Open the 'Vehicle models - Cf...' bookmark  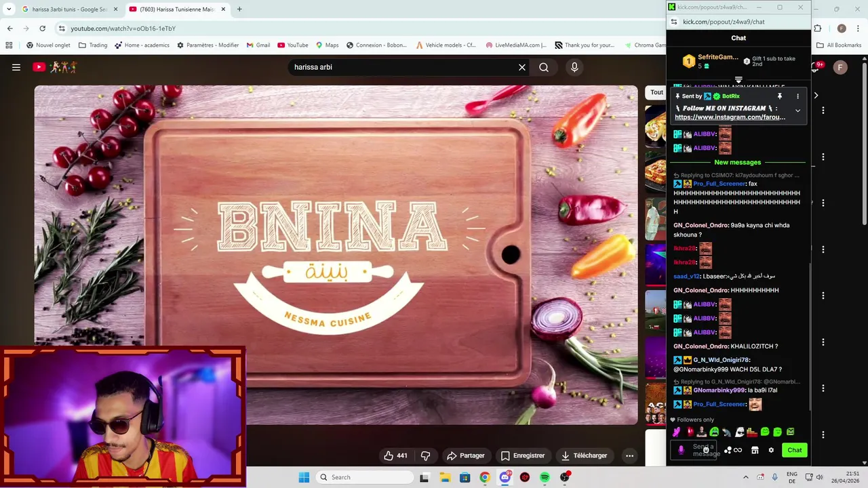click(446, 45)
